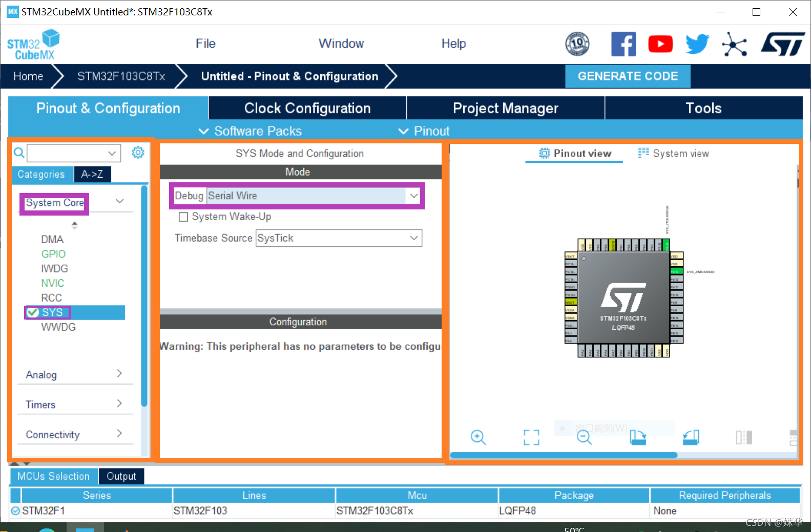Open the categories settings gear
This screenshot has height=532, width=811.
click(138, 153)
